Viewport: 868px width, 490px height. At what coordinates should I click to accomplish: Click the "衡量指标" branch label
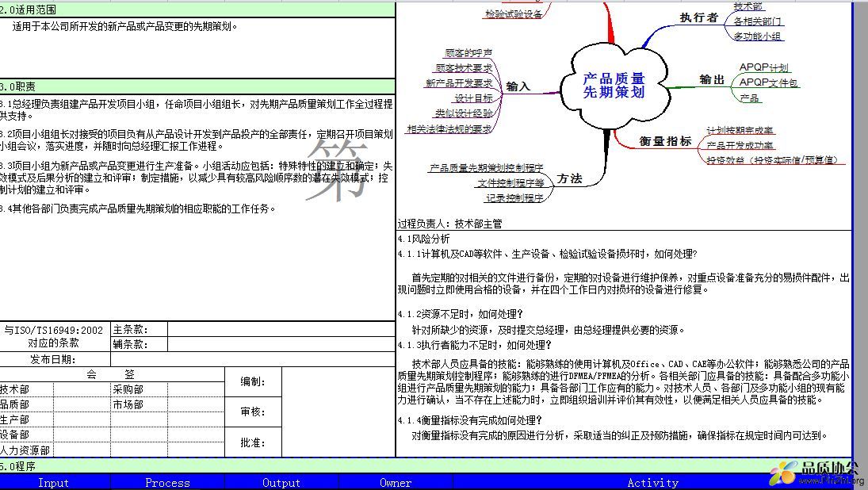pos(665,141)
